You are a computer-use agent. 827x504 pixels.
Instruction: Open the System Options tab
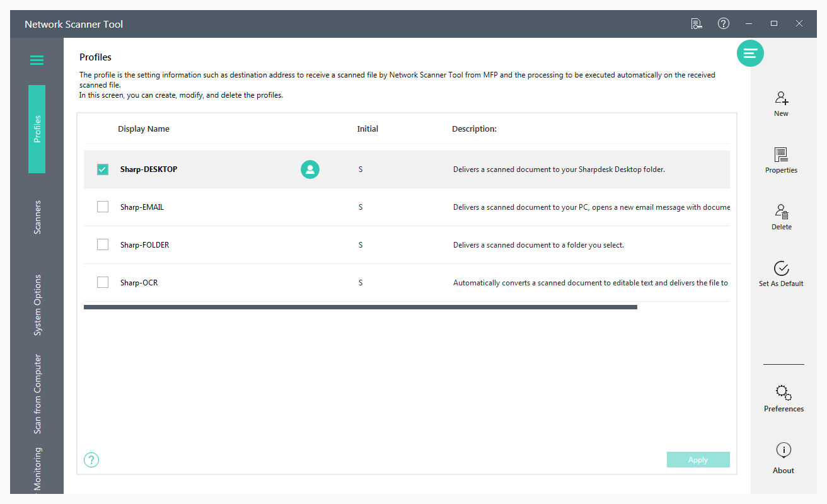pyautogui.click(x=37, y=305)
